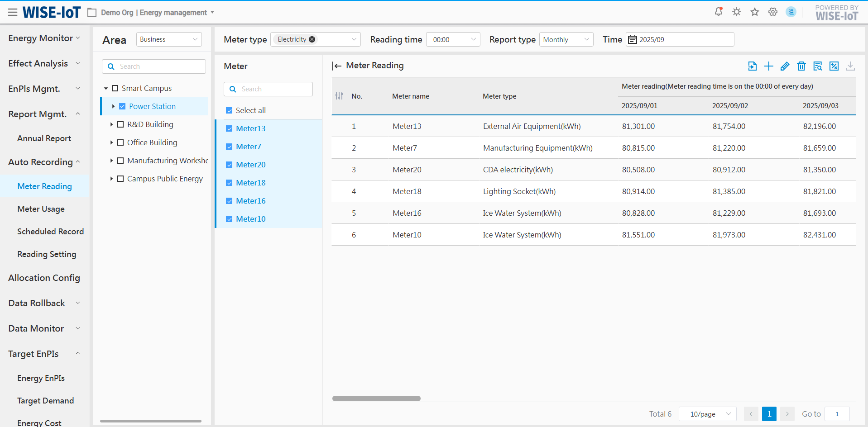Check the Office Building checkbox
Viewport: 868px width, 427px height.
click(120, 142)
